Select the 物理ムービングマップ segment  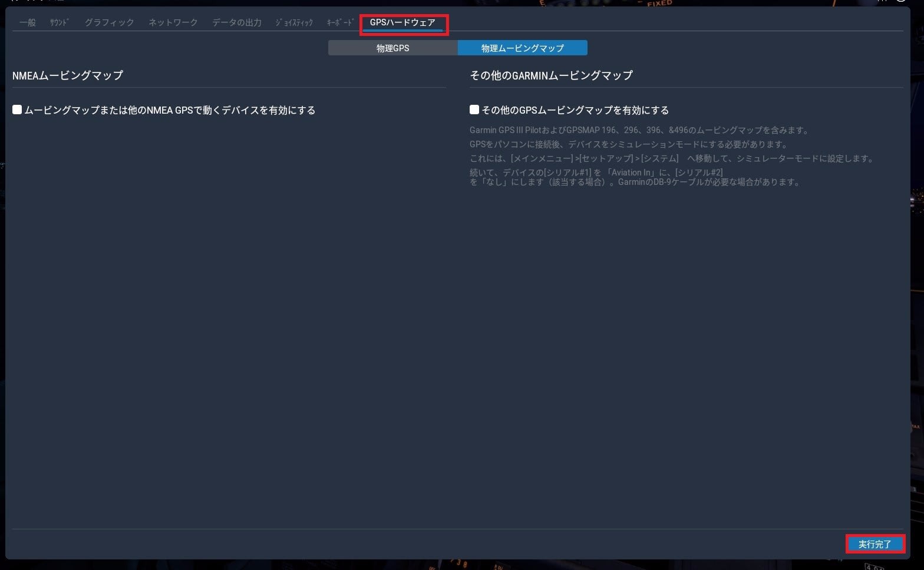pyautogui.click(x=522, y=48)
